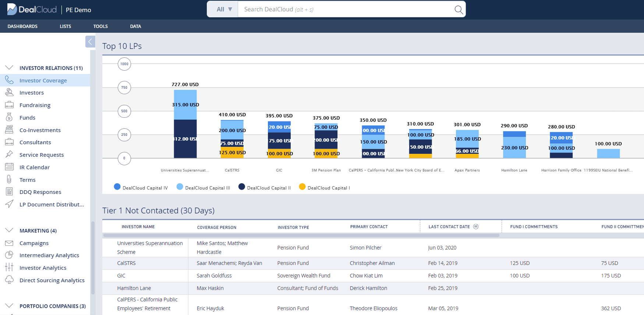Open primary contact Christopher Ailman

(372, 263)
